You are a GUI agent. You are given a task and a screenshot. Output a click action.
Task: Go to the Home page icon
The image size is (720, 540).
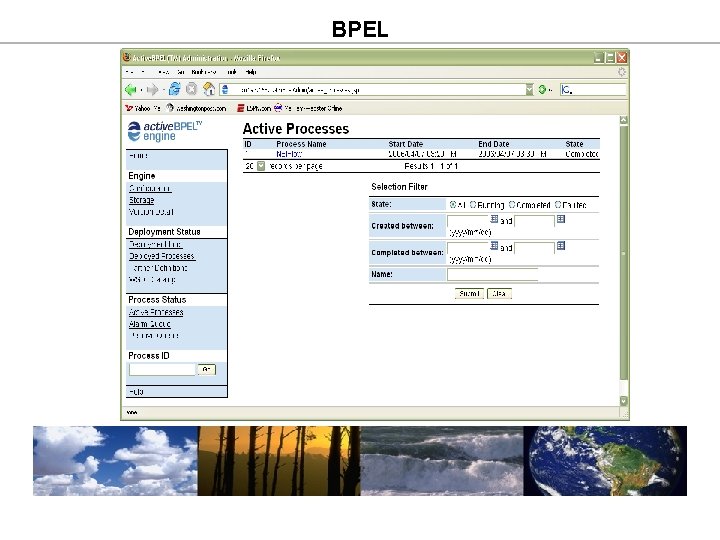pos(209,89)
